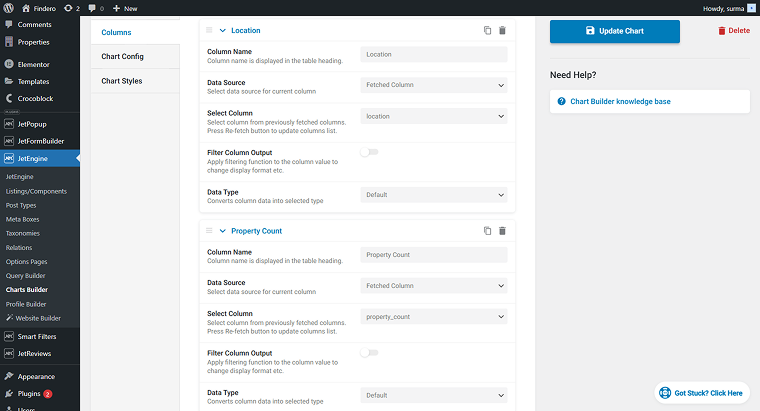Viewport: 760px width, 411px height.
Task: Duplicate the Property Count column
Action: (x=487, y=231)
